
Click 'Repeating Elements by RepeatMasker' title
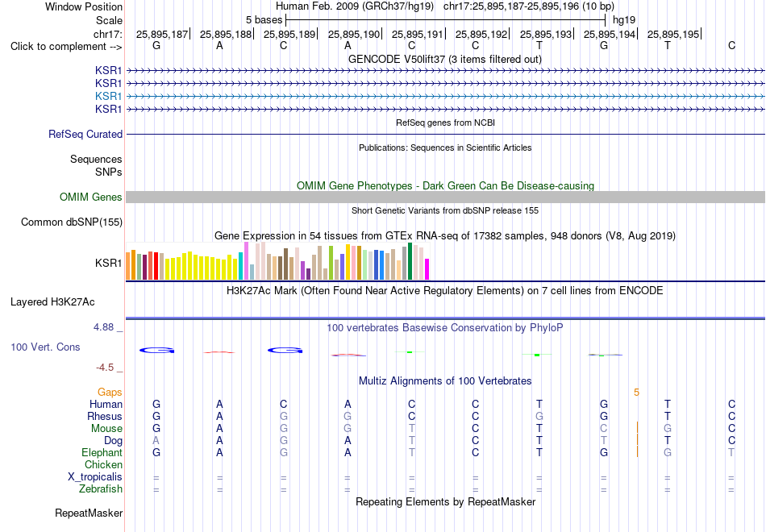point(446,501)
